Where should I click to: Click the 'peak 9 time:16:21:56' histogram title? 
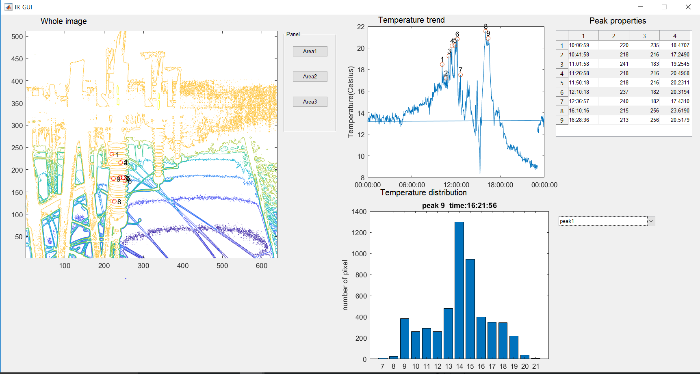459,206
